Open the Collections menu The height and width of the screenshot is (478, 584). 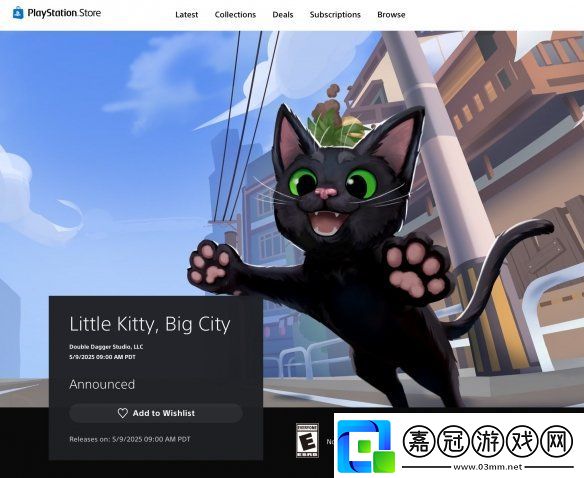pyautogui.click(x=235, y=15)
